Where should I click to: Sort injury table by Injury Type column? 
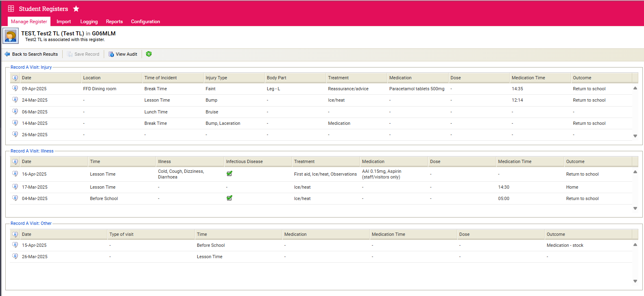[x=216, y=78]
